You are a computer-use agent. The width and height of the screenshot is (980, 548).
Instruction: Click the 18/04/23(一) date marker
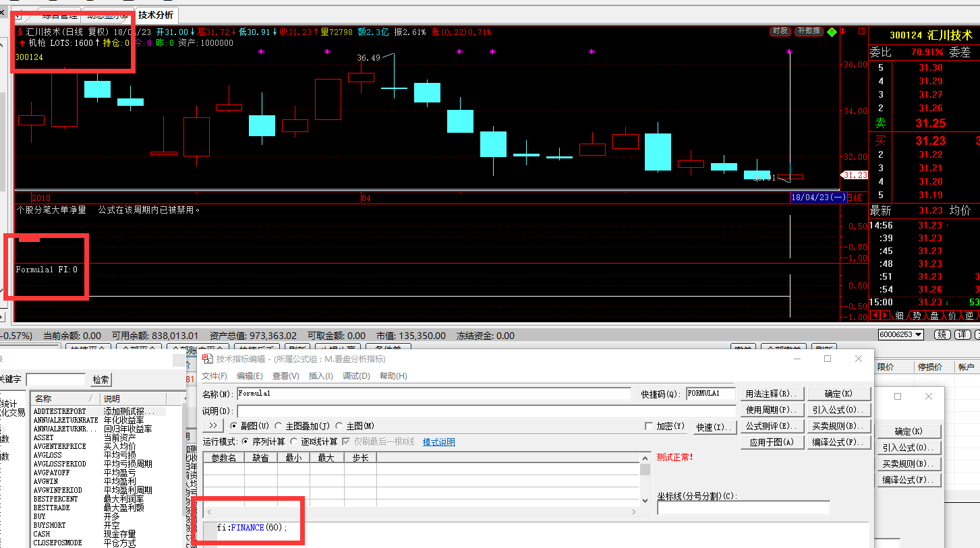point(817,197)
